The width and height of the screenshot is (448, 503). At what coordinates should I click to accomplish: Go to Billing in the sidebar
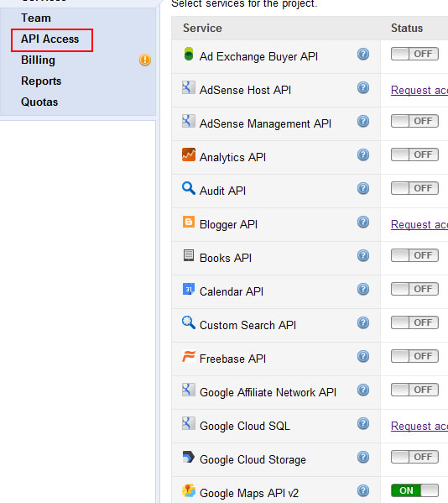(x=38, y=60)
